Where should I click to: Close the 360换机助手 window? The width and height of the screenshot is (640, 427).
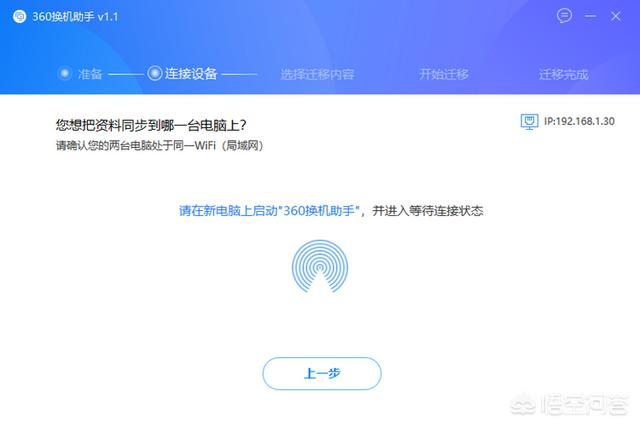(x=616, y=16)
